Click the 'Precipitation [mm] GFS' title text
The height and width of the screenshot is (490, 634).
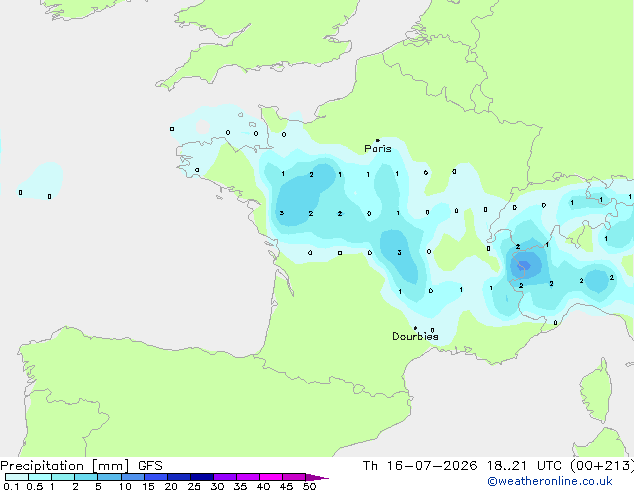81,466
